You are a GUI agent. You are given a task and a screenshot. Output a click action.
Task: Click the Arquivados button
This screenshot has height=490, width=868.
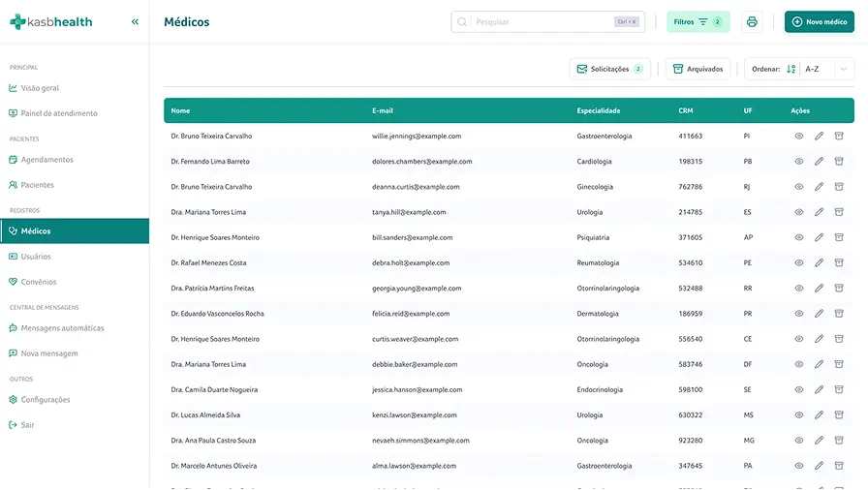pos(697,69)
